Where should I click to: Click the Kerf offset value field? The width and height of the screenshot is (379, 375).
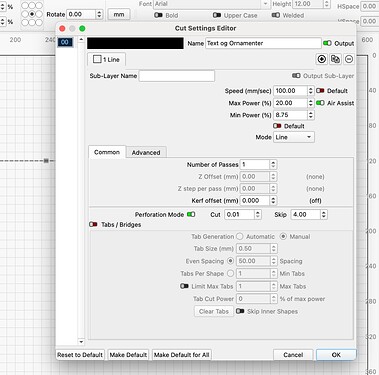pyautogui.click(x=255, y=200)
